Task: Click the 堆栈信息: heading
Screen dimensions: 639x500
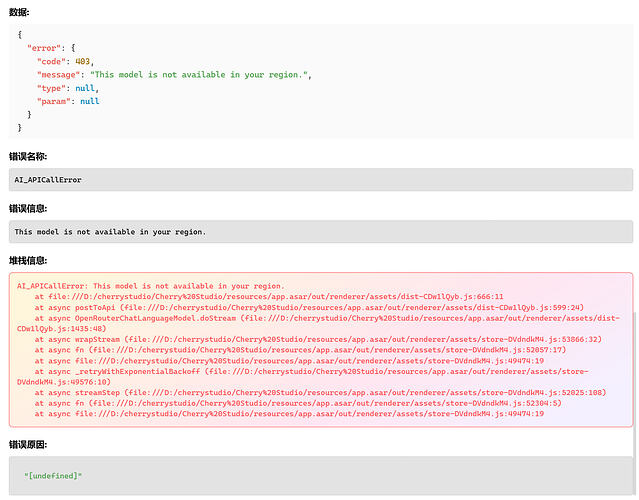Action: [x=28, y=260]
